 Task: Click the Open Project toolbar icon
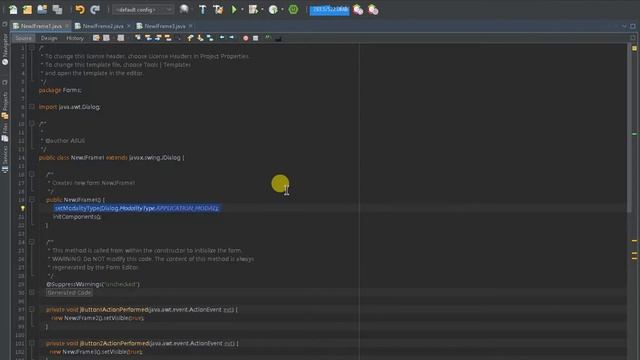point(42,9)
